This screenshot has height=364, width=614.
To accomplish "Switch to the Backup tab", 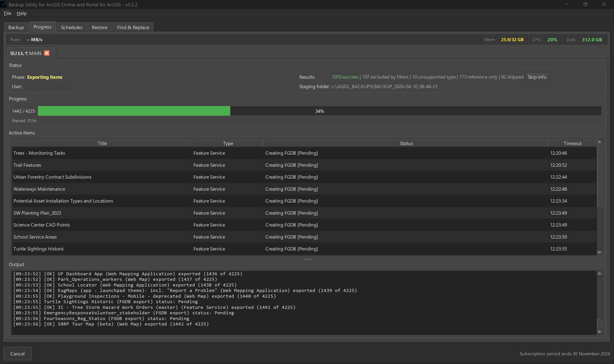I will (x=16, y=27).
